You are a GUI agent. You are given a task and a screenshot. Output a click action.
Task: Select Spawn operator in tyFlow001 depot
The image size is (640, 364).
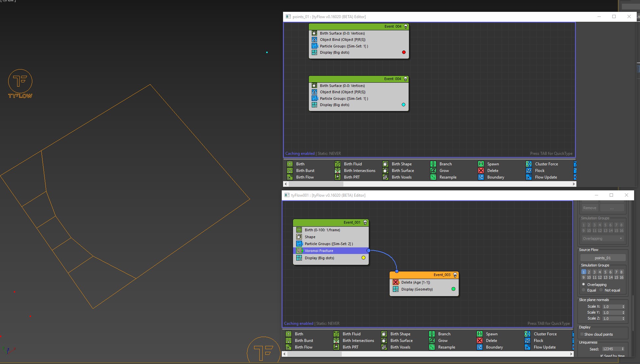click(x=488, y=334)
